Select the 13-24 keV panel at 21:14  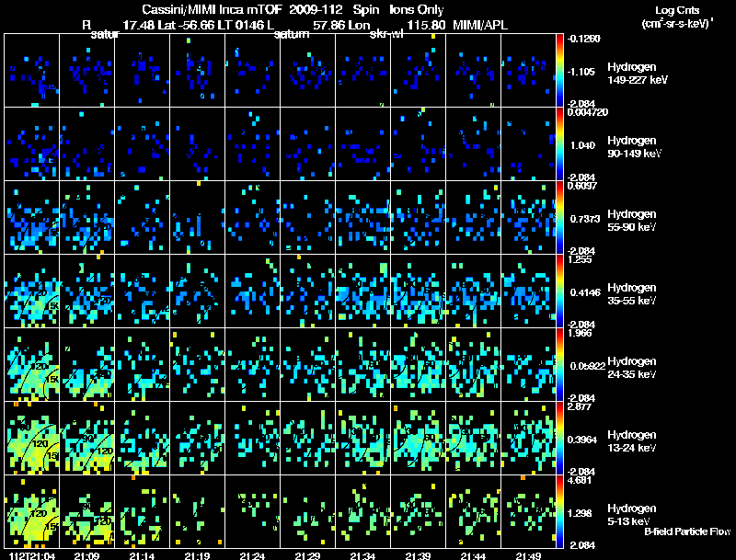coord(143,438)
